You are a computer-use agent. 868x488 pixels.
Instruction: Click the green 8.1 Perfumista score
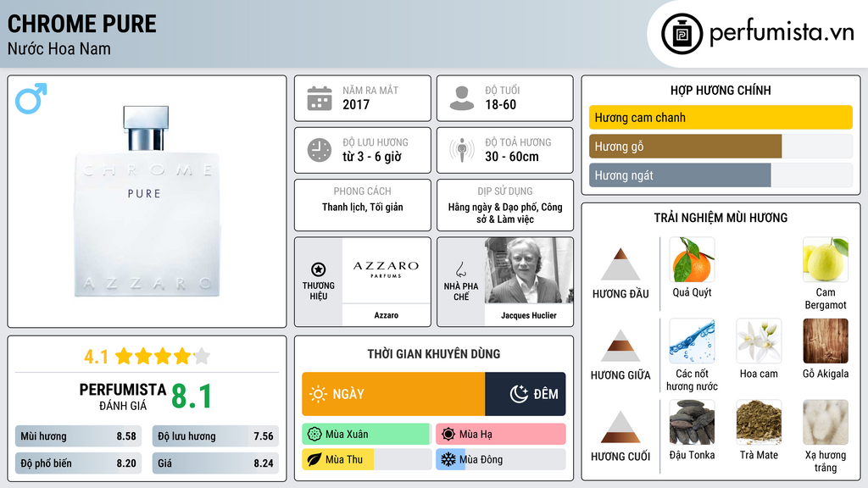[x=192, y=396]
